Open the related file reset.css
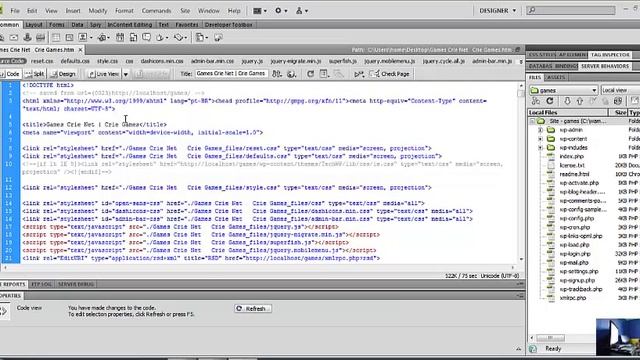 pos(42,61)
